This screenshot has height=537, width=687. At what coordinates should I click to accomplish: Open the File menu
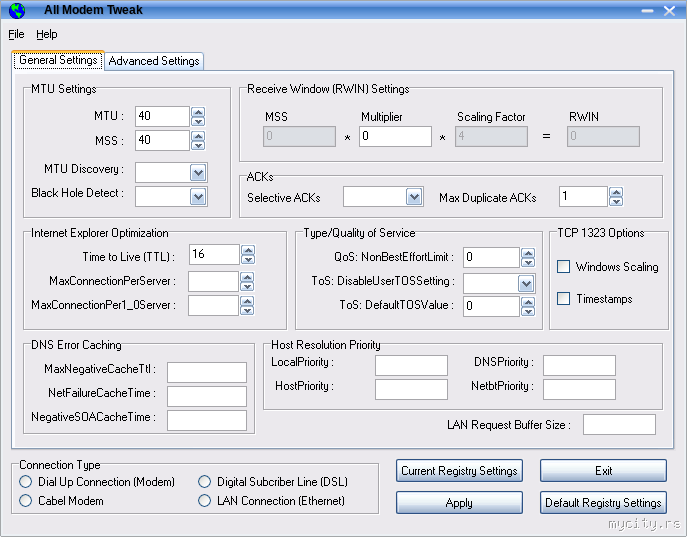click(16, 34)
